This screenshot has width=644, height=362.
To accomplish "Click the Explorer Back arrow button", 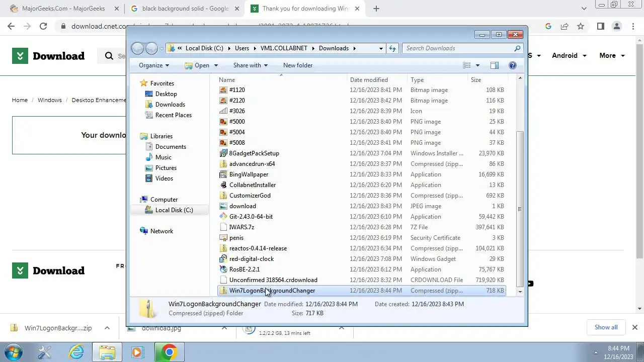I will [x=137, y=48].
